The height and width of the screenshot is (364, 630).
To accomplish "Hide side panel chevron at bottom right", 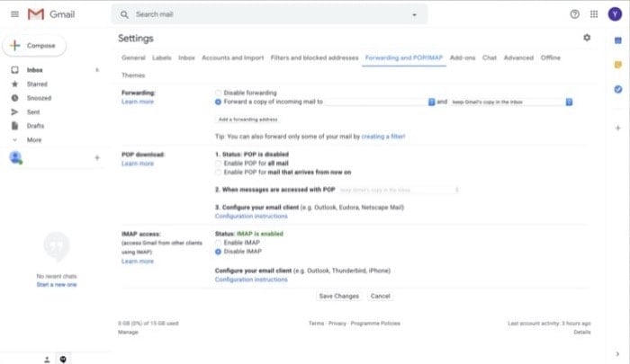I will coord(617,354).
